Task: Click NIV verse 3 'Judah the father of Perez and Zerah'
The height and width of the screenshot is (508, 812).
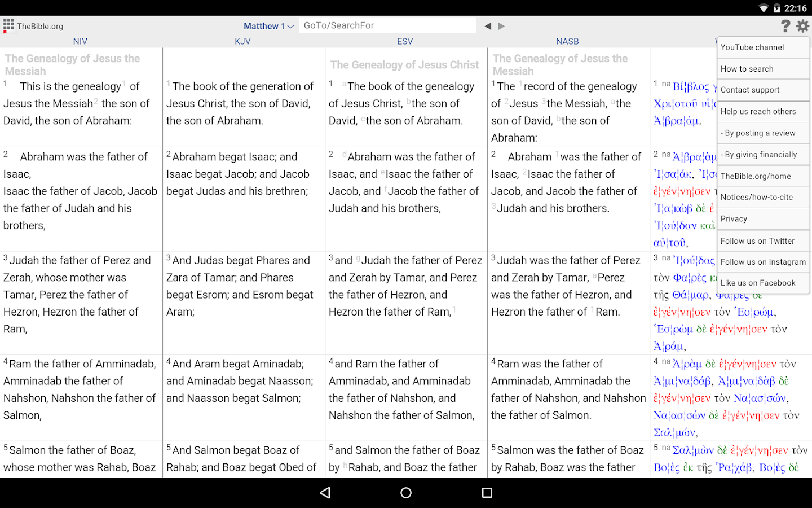Action: coord(77,269)
